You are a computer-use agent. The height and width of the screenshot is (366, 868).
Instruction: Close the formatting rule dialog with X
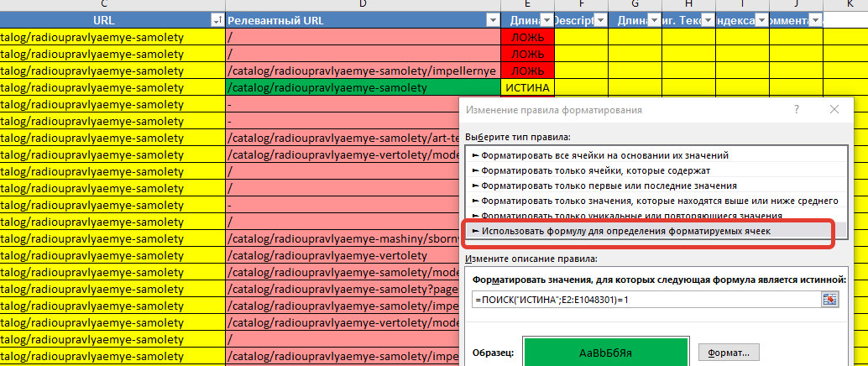coord(834,110)
